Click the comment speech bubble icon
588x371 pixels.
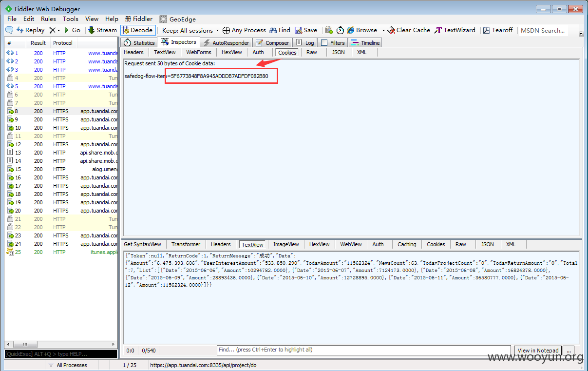(x=9, y=30)
